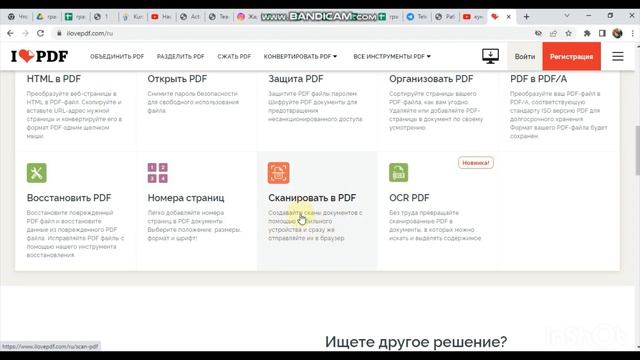Click the crossed-eye icon in the address bar
Screen dimensions: 640x360
[538, 33]
